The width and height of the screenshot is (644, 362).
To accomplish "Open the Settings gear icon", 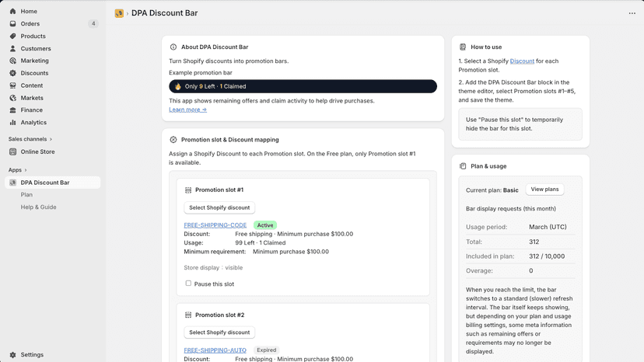I will click(x=12, y=354).
